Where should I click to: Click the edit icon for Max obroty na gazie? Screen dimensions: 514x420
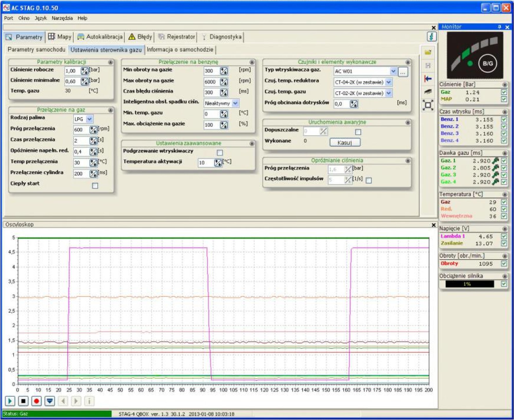tap(224, 82)
